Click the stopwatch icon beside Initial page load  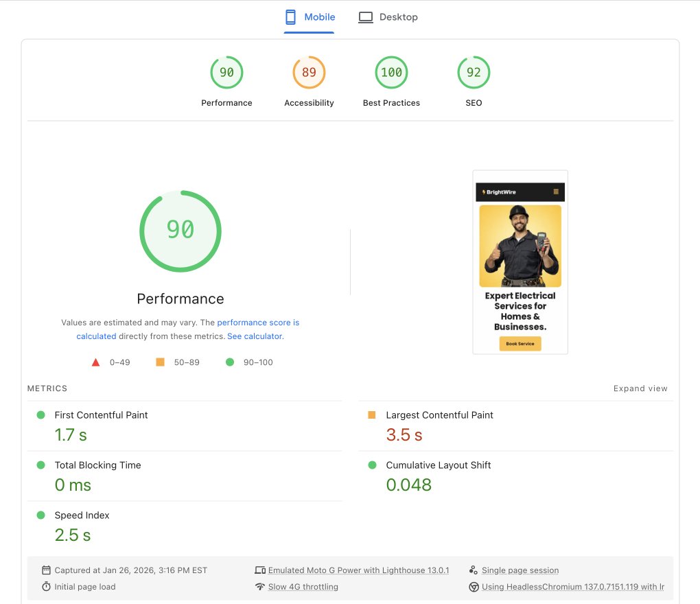click(45, 587)
